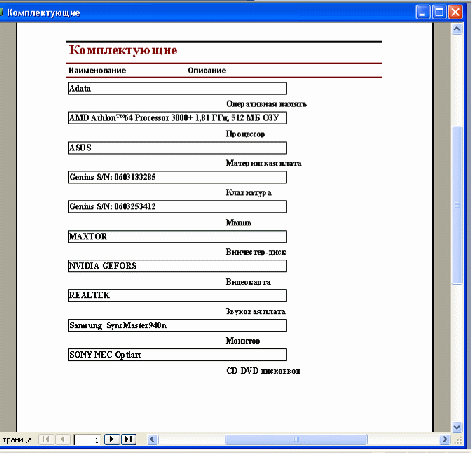Click the horizontal scrollbar left arrow
Image resolution: width=472 pixels, height=454 pixels.
point(152,439)
